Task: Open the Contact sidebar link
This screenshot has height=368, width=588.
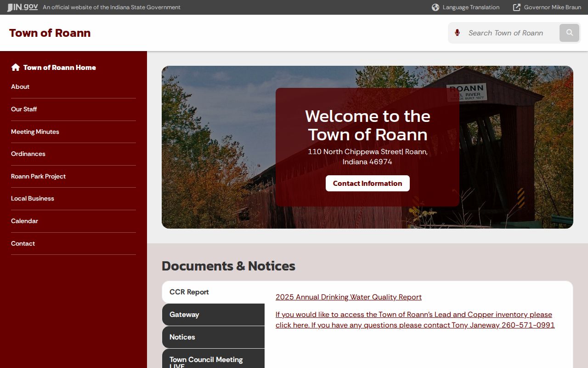Action: [x=73, y=244]
